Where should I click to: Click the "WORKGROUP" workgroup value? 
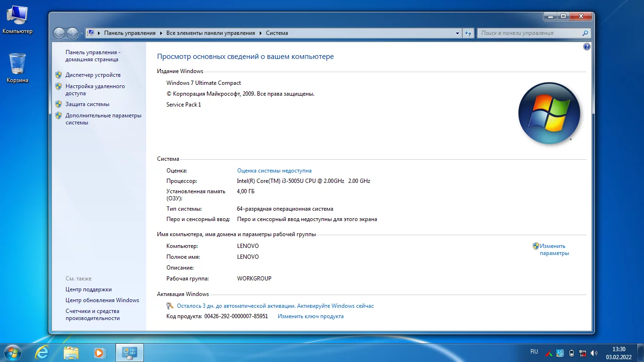pos(254,279)
